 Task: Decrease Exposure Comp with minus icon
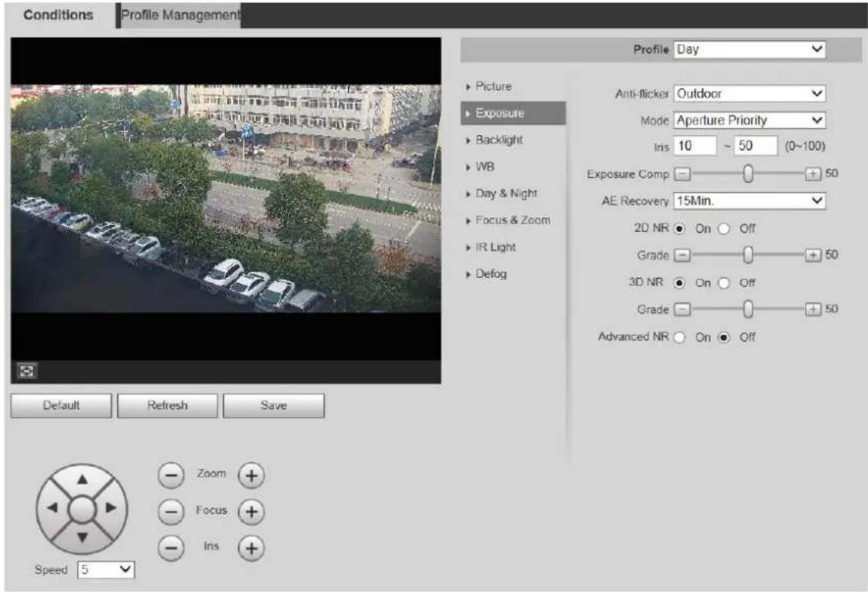682,174
